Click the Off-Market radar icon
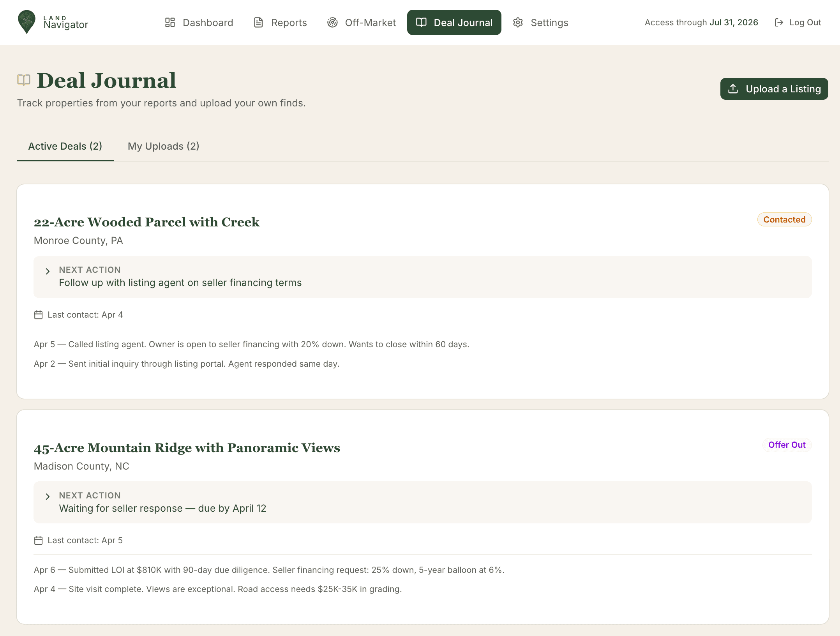Screen dimensions: 840x636 click(x=332, y=23)
